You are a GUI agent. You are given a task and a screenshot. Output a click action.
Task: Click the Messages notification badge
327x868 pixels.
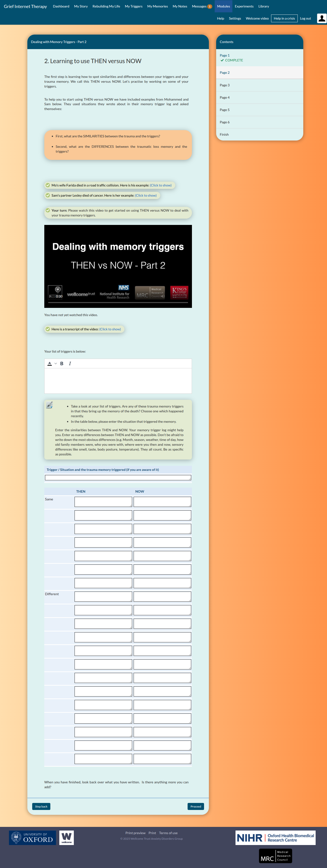point(210,6)
